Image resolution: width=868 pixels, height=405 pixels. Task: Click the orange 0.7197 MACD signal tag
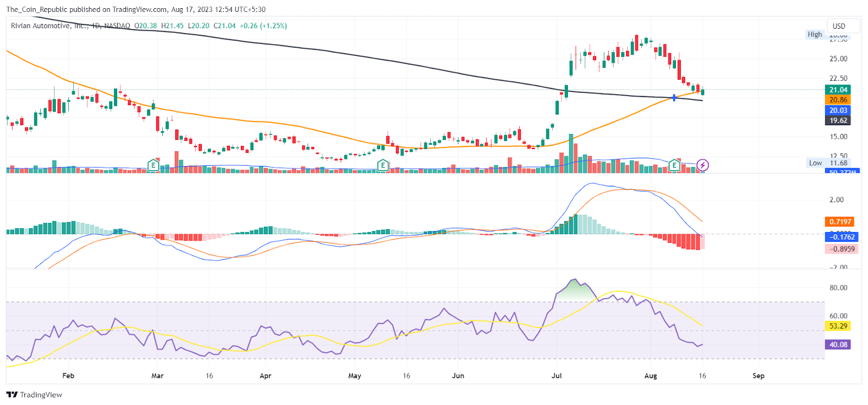tap(840, 222)
